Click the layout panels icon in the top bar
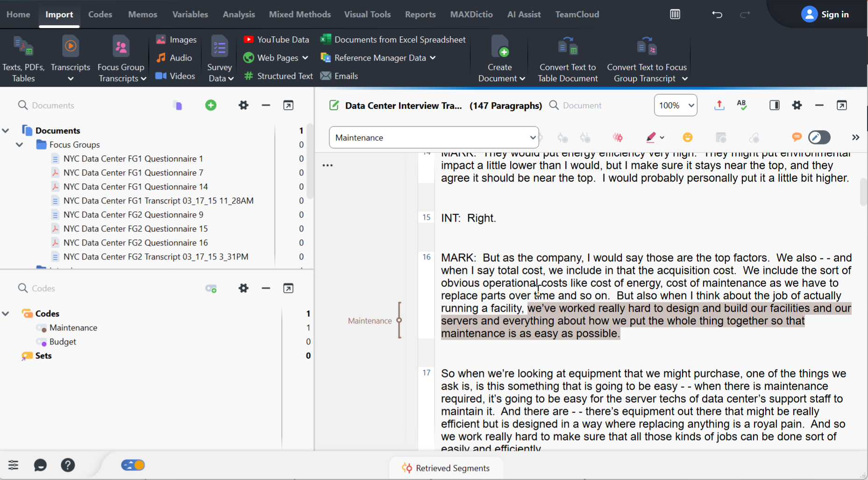Image resolution: width=868 pixels, height=480 pixels. click(675, 14)
